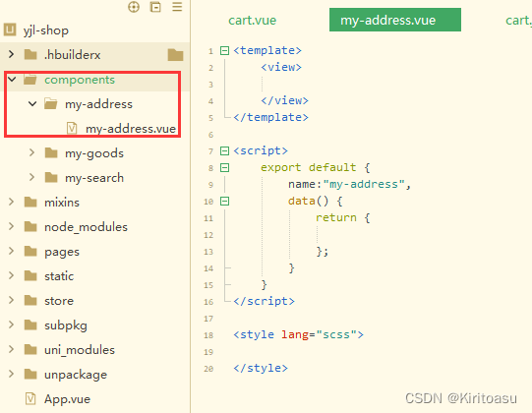Viewport: 532px width, 413px height.
Task: Click the </template> closing tag
Action: point(270,117)
